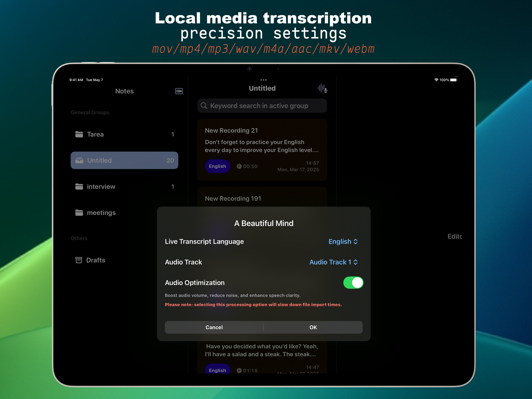Open the sidebar layout icon beside Notes

point(179,91)
